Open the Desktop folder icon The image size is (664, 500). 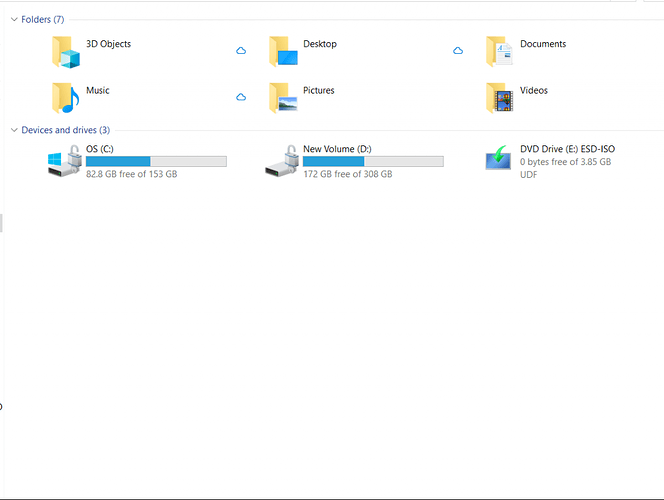click(x=283, y=52)
